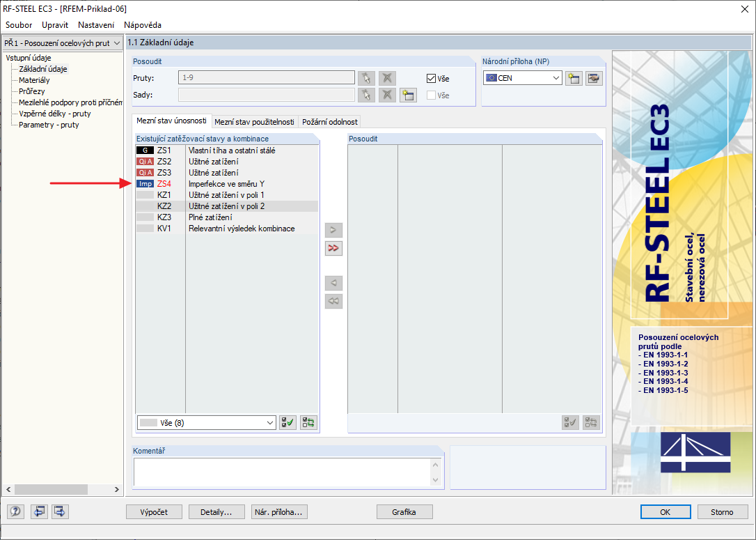The height and width of the screenshot is (540, 756).
Task: Remove selected load case with left arrow
Action: tap(333, 283)
